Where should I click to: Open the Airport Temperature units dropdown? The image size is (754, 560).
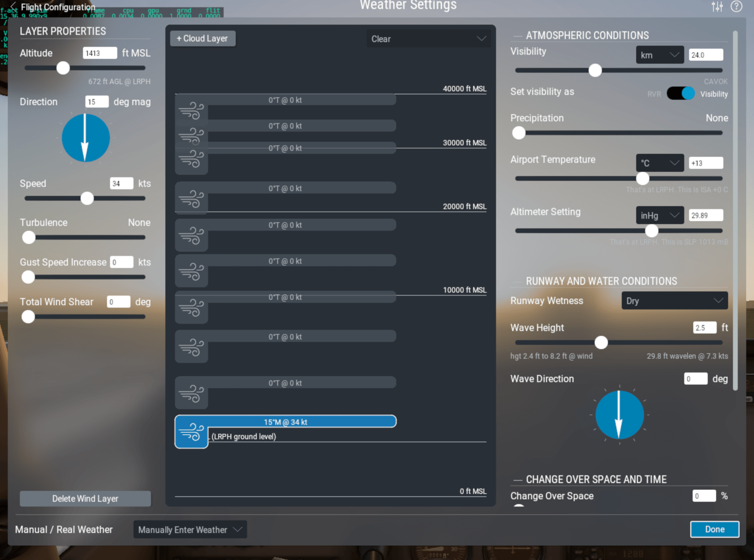(659, 163)
